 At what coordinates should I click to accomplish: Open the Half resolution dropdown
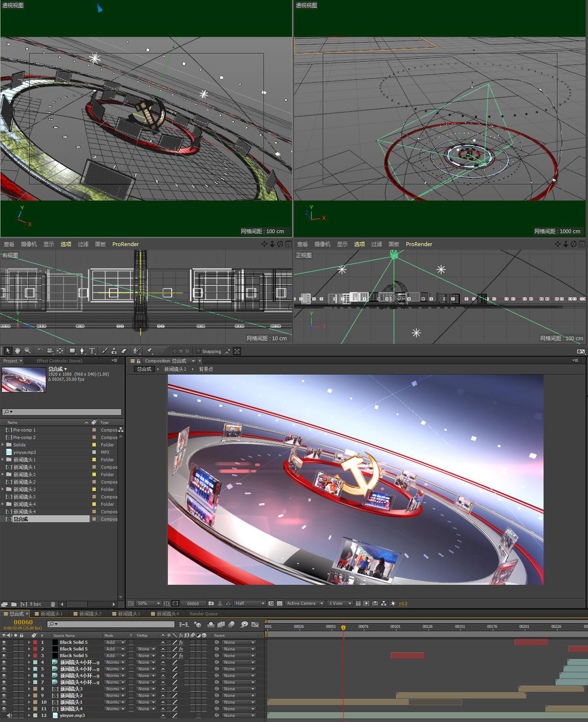pyautogui.click(x=250, y=603)
